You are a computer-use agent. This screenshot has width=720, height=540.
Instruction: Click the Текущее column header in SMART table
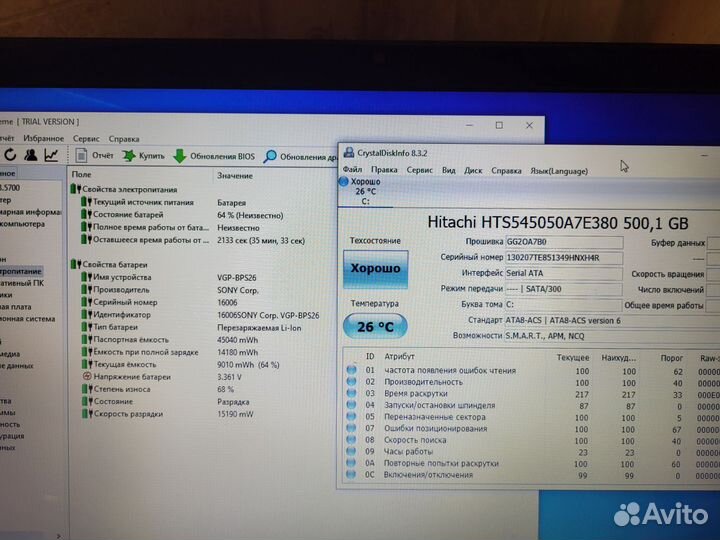click(x=573, y=357)
